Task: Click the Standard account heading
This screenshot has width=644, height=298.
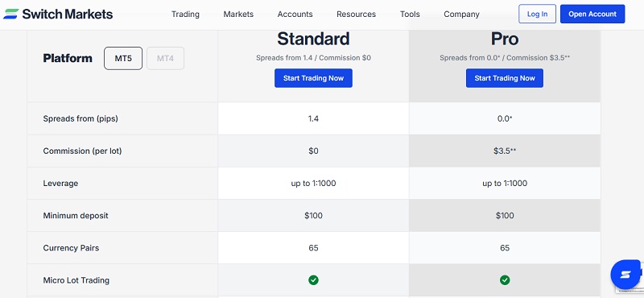Action: coord(313,39)
